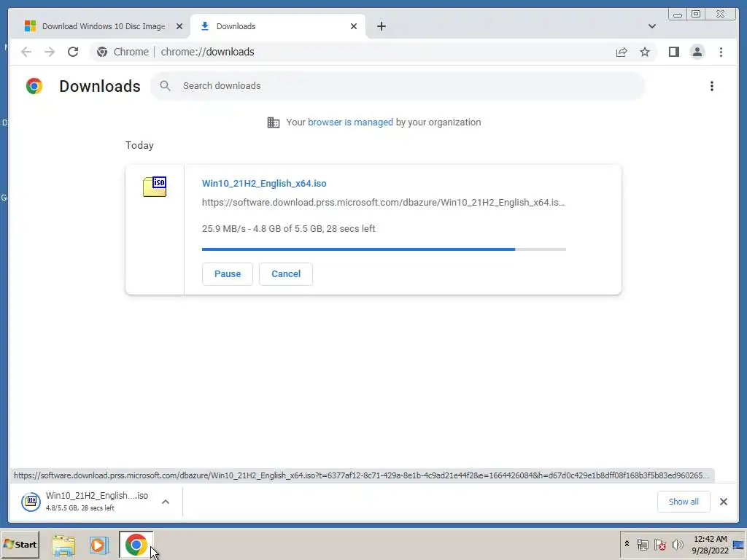The height and width of the screenshot is (560, 747).
Task: Open Chrome's three-dot main menu
Action: pyautogui.click(x=721, y=52)
